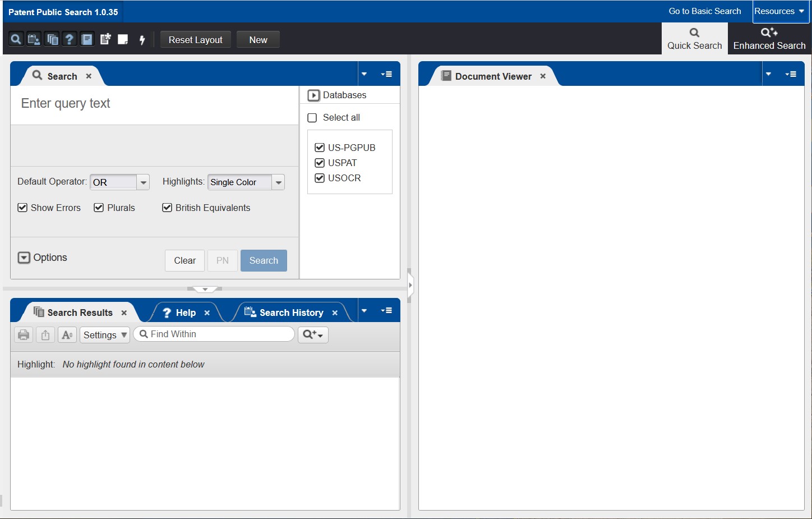Image resolution: width=812 pixels, height=519 pixels.
Task: Open Document Viewer layout menu icon
Action: [x=791, y=74]
